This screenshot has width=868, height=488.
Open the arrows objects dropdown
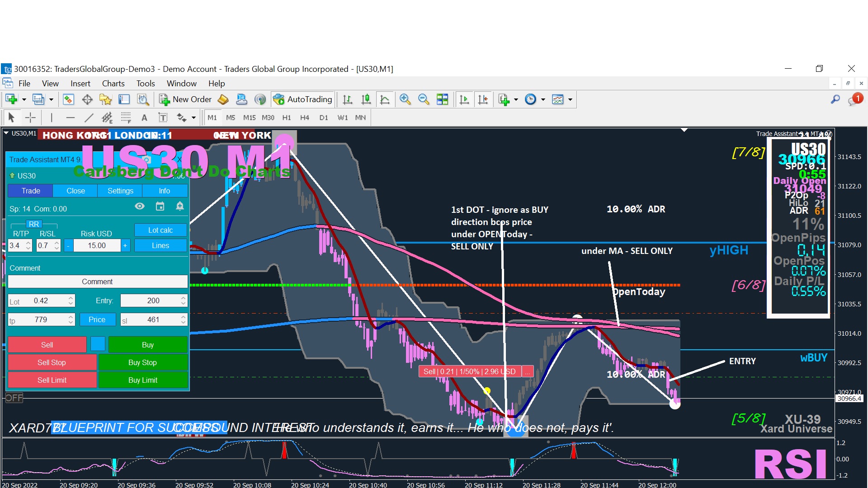pos(193,118)
